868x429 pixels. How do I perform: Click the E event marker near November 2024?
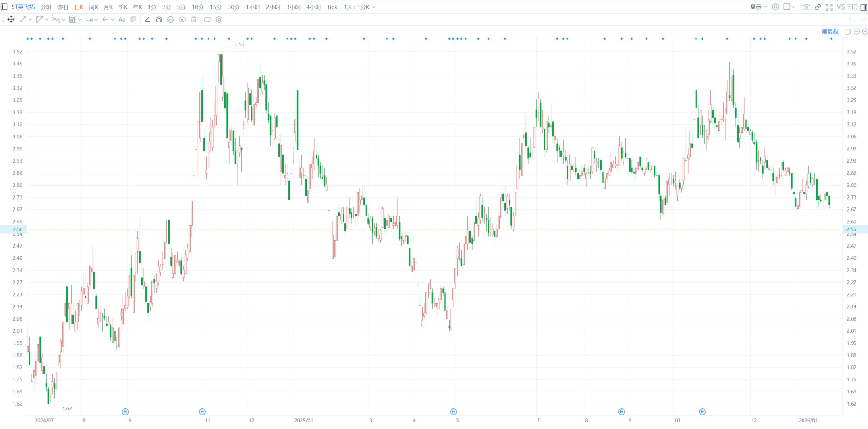(x=202, y=412)
